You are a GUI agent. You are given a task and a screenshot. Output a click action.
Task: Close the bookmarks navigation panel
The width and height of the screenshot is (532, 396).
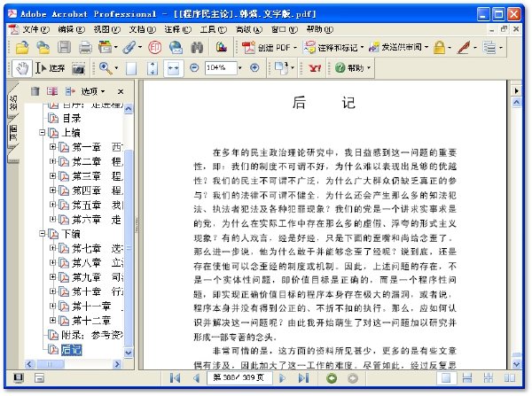[x=121, y=91]
